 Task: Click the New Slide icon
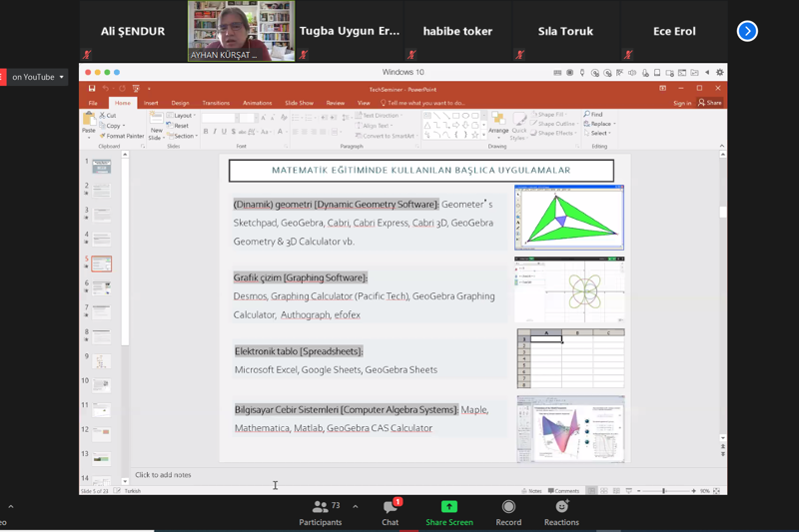(157, 118)
